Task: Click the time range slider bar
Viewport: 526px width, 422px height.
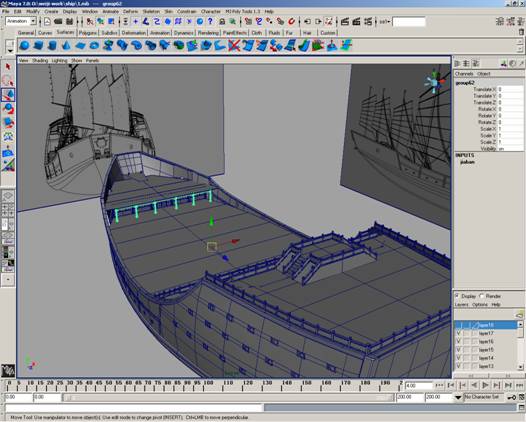Action: point(228,398)
